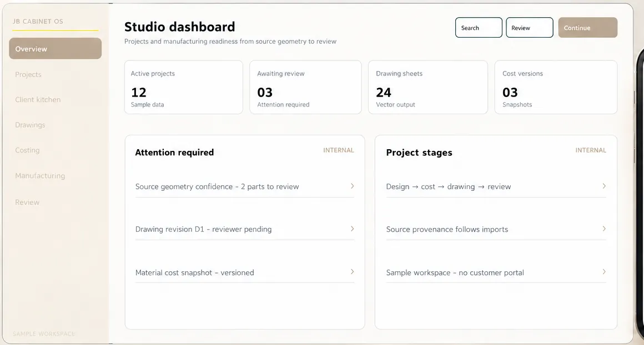644x345 pixels.
Task: Expand chevron for Material cost snapshot row
Action: [x=352, y=272]
